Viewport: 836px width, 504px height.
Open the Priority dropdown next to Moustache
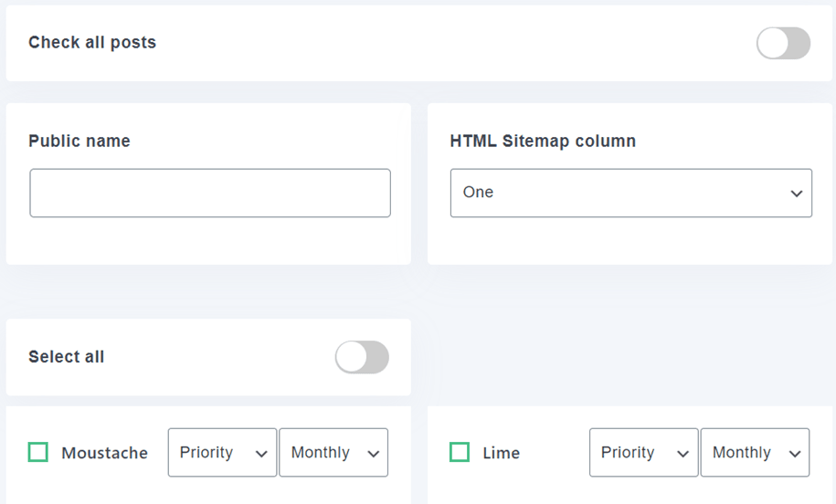pos(222,453)
